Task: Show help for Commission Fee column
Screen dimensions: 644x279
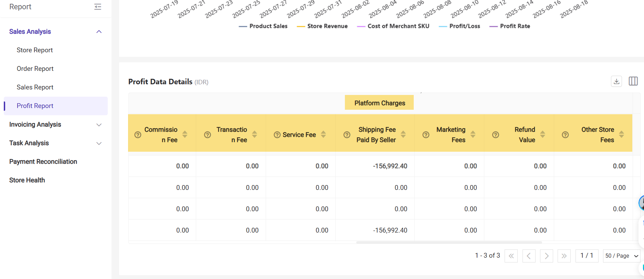Action: (138, 135)
